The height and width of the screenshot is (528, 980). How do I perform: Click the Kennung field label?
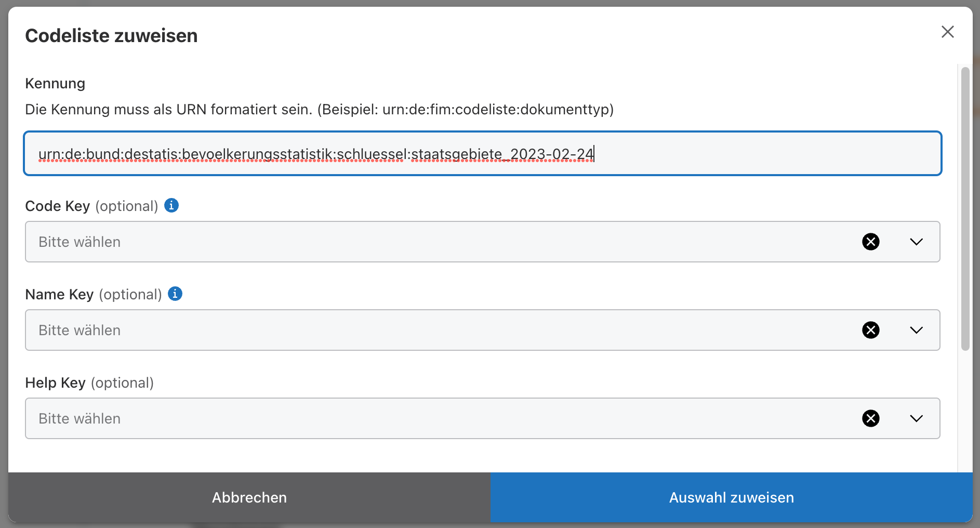tap(55, 84)
